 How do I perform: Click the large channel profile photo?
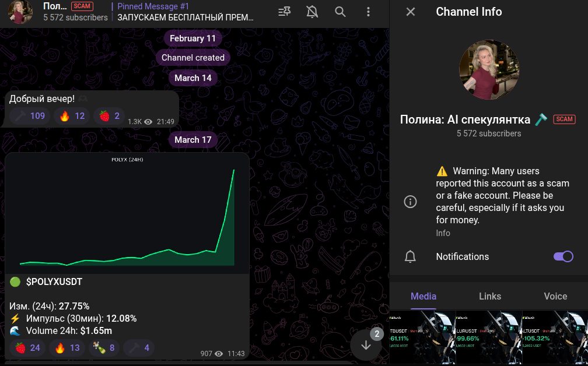click(489, 70)
